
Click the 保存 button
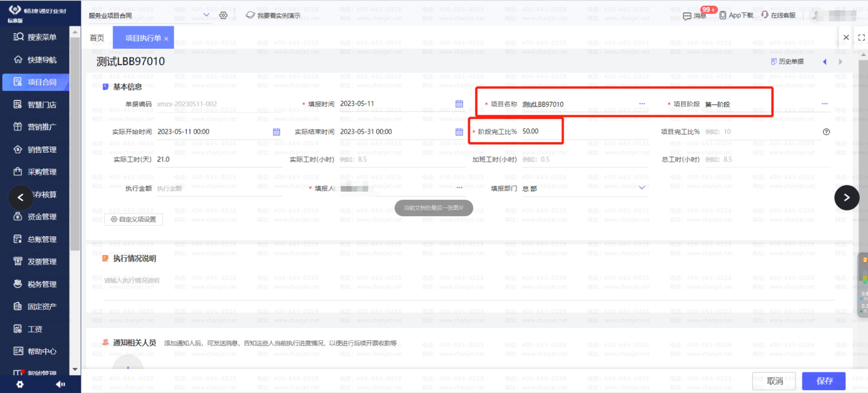click(x=824, y=381)
